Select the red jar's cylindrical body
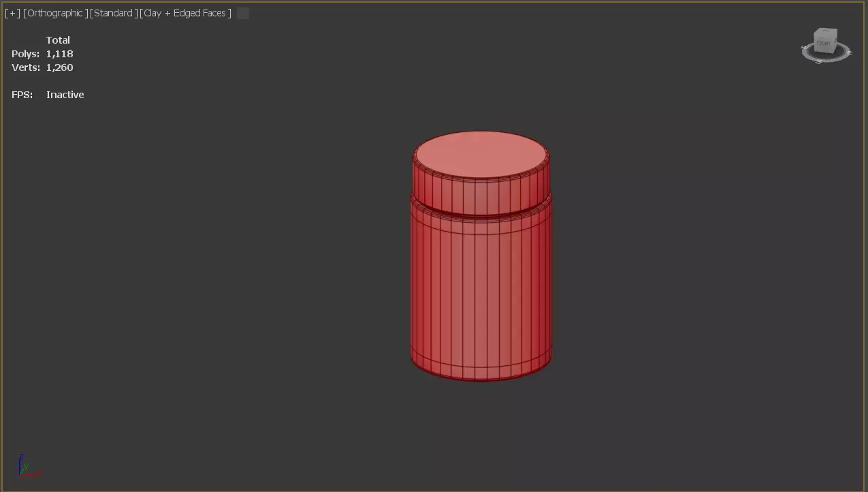This screenshot has height=492, width=868. pos(481,293)
